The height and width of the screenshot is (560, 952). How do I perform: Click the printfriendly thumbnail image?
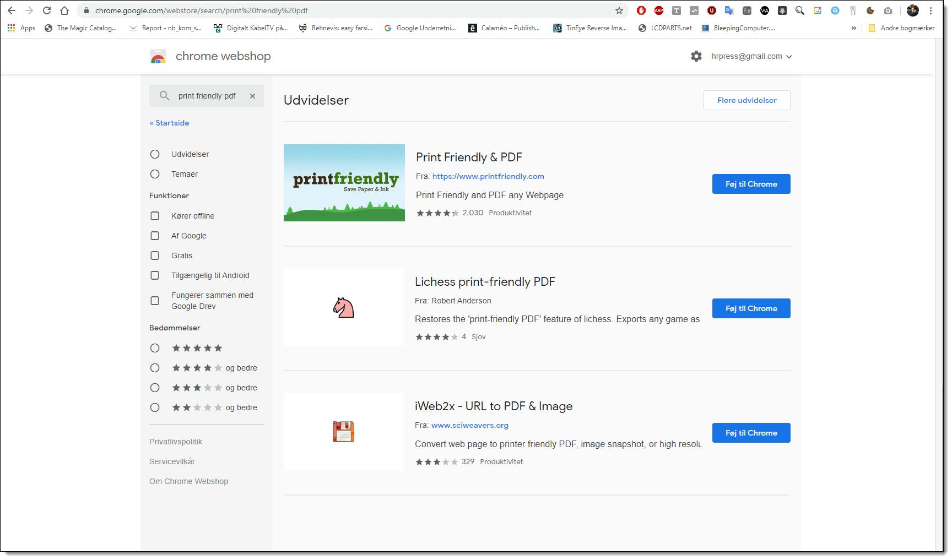click(x=344, y=183)
